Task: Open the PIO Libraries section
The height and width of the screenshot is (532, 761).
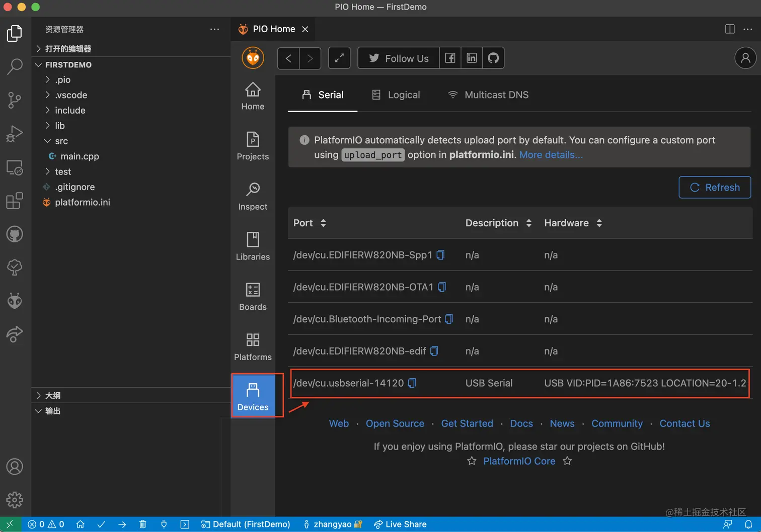Action: (253, 246)
